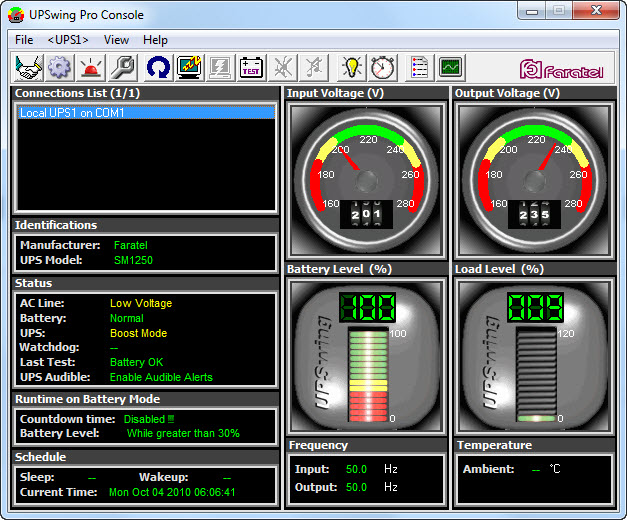Screen dimensions: 627x520
Task: Close the UPSwing Pro Console window
Action: tap(596, 11)
